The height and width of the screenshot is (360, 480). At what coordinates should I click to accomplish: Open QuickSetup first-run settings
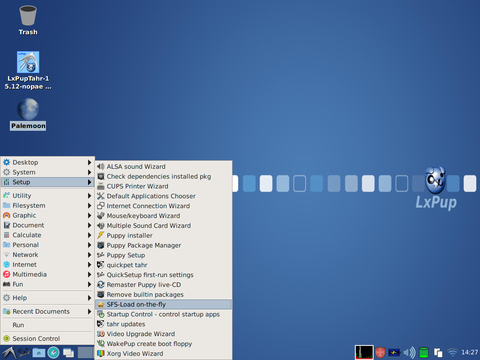164,275
